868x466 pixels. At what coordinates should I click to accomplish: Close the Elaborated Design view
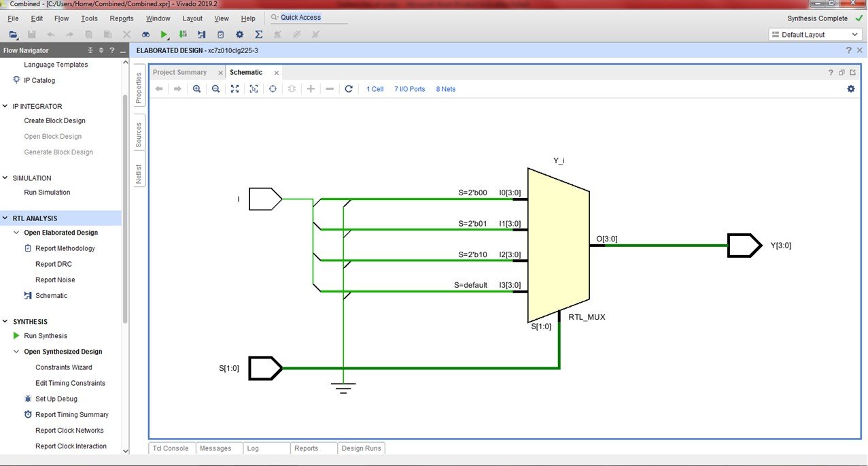[x=859, y=50]
